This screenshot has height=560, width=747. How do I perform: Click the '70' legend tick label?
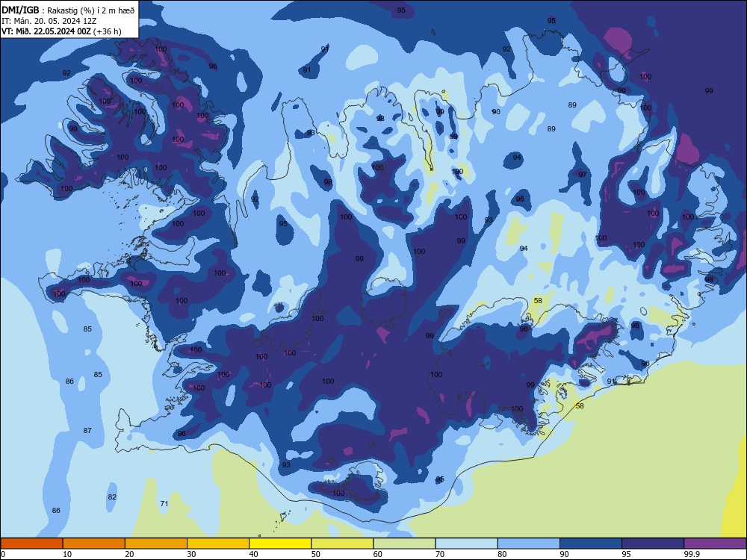click(440, 554)
